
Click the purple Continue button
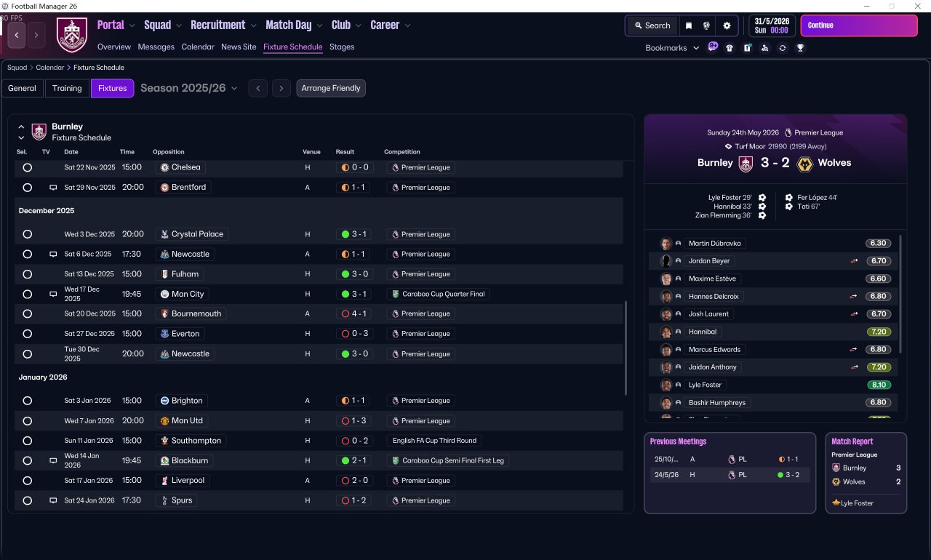(859, 25)
